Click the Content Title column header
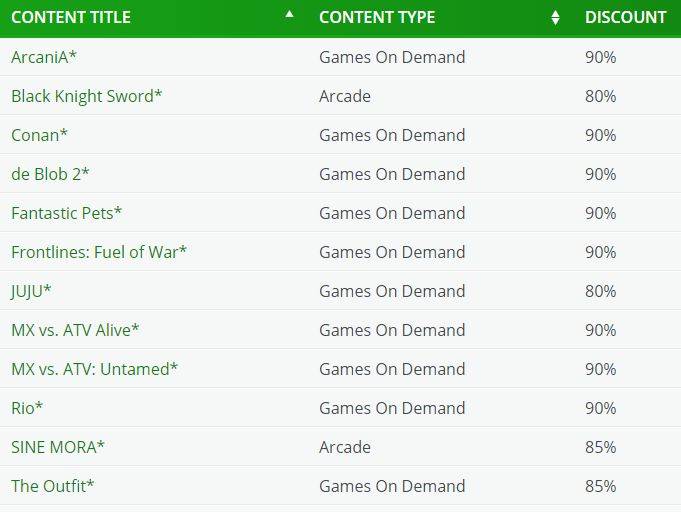 (x=71, y=17)
